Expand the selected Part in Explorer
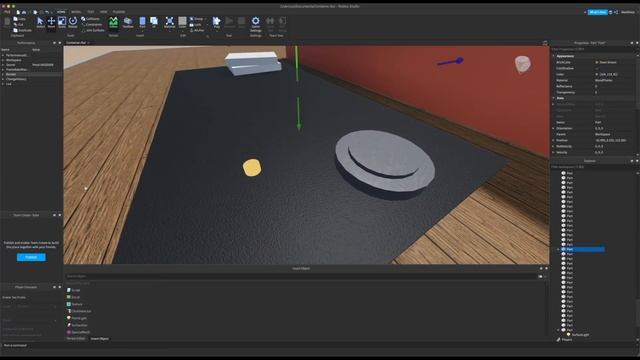The image size is (640, 360). [559, 249]
